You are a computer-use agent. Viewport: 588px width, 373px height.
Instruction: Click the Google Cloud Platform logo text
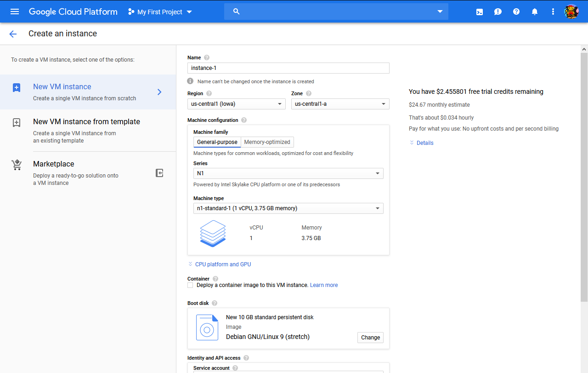click(73, 11)
